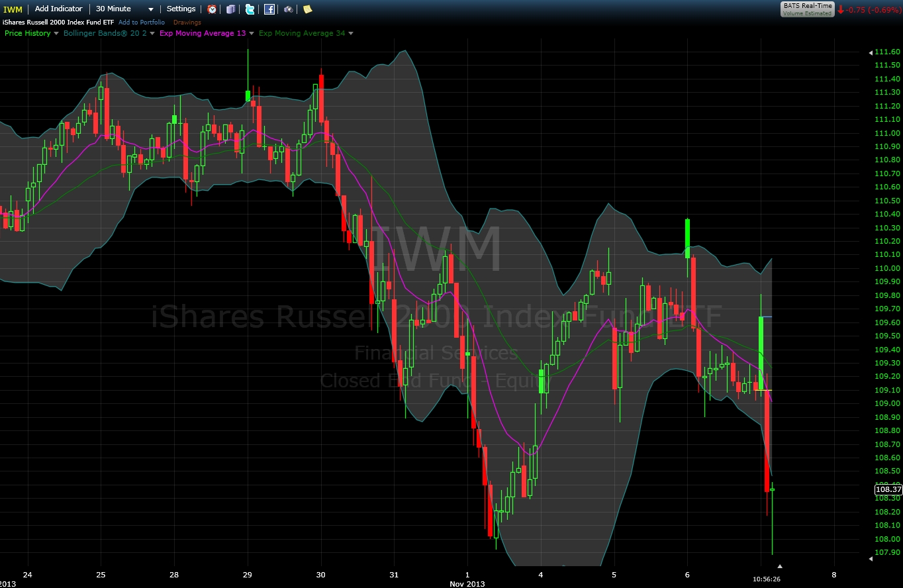Screen dimensions: 903x588
Task: Click the -0.75 (-0.69%) price change text
Action: point(873,10)
